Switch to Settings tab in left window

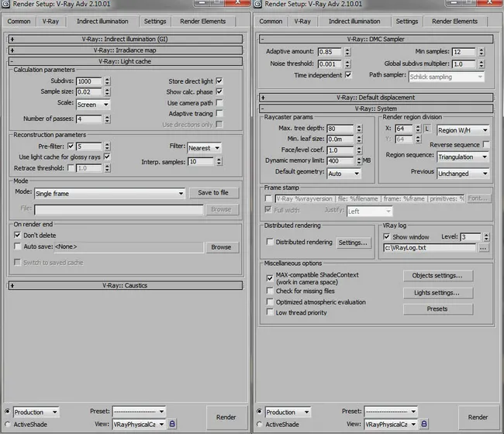pyautogui.click(x=155, y=21)
